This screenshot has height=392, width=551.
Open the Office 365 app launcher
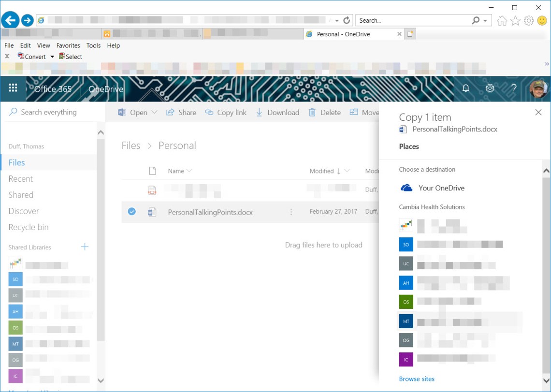coord(13,88)
